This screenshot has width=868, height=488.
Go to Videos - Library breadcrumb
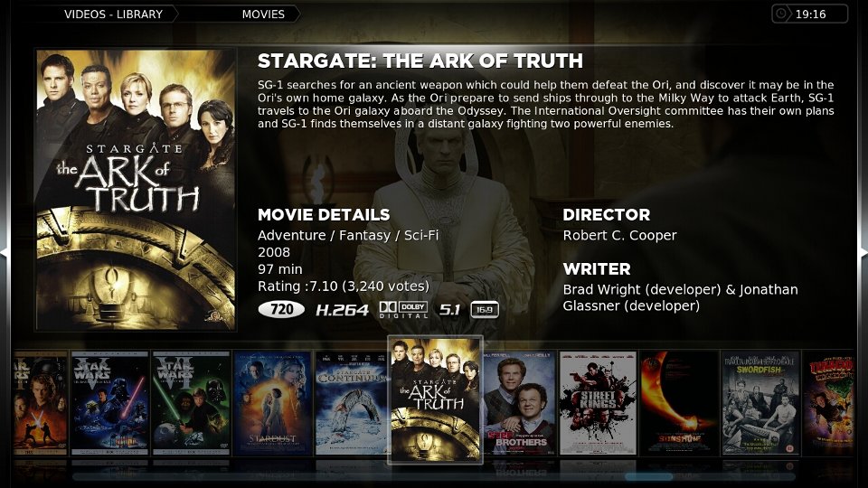click(x=113, y=14)
